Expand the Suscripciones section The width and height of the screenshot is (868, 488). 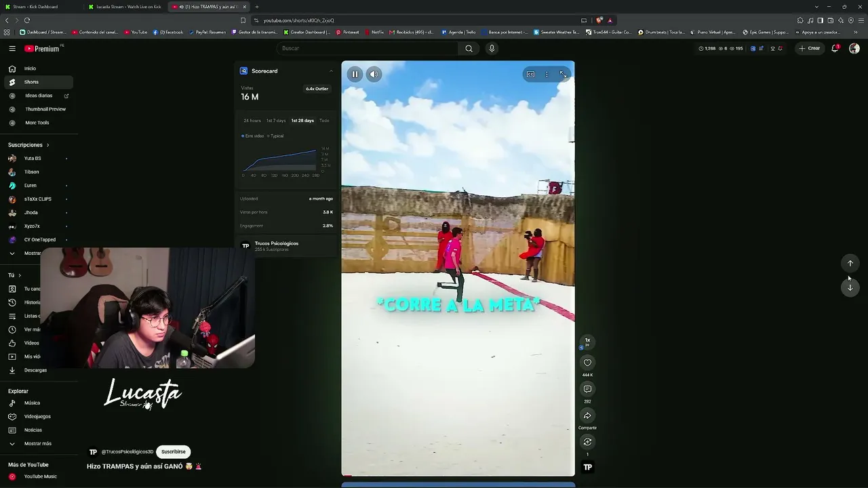click(x=28, y=145)
